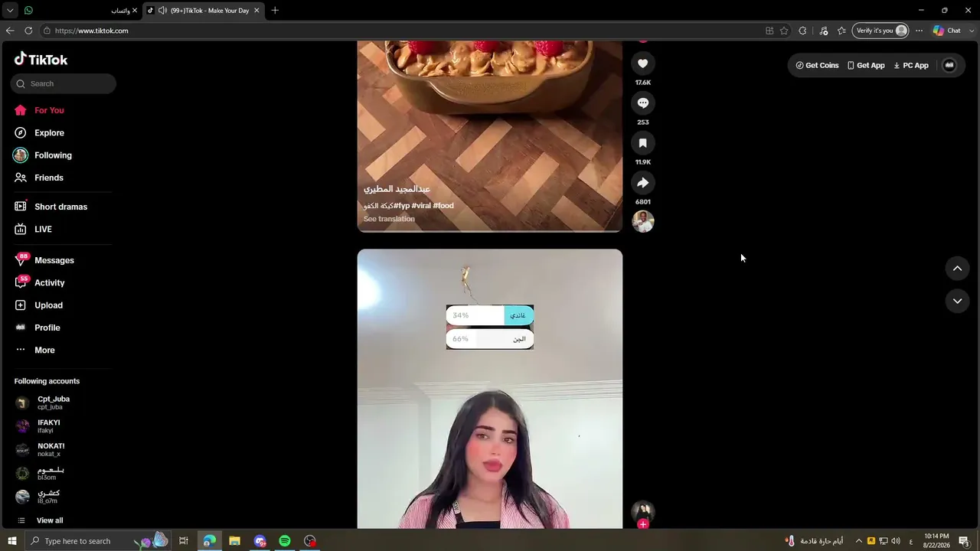980x551 pixels.
Task: Open the volume control in system tray
Action: (x=896, y=541)
